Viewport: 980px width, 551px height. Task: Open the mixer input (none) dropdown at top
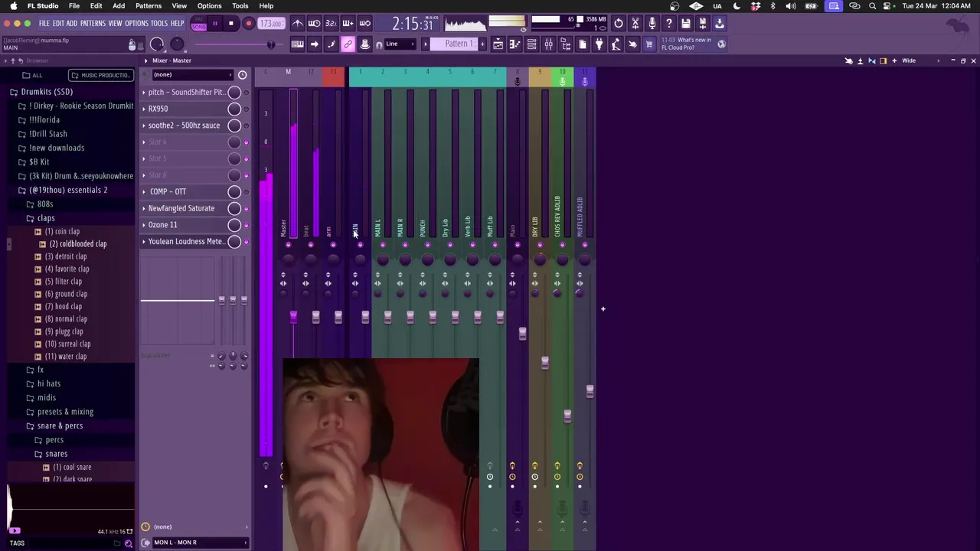pos(192,75)
